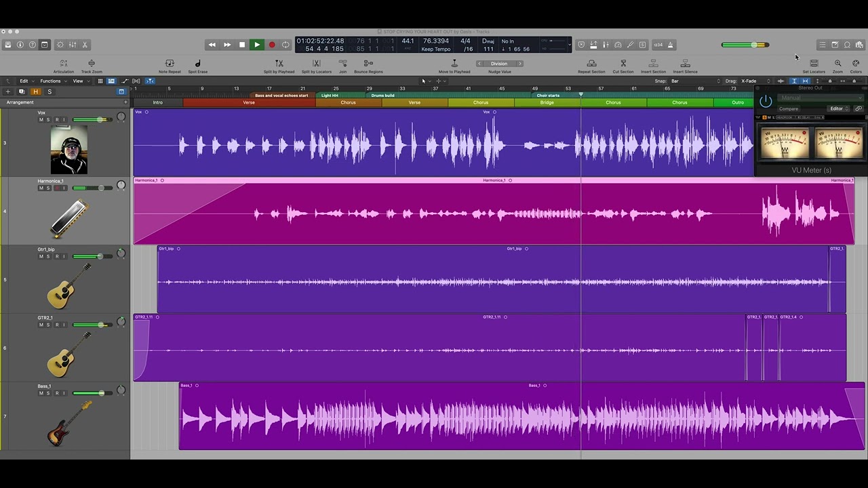
Task: Click the Join regions icon
Action: pos(342,63)
